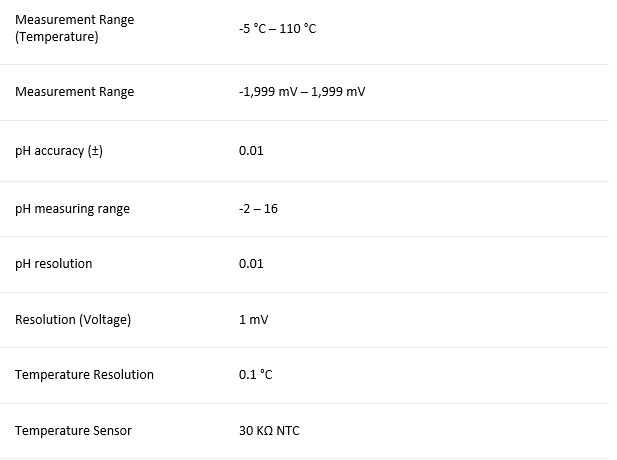Click the Measurement Range label for millivolts
Viewport: 617px width, 460px height.
pyautogui.click(x=74, y=92)
